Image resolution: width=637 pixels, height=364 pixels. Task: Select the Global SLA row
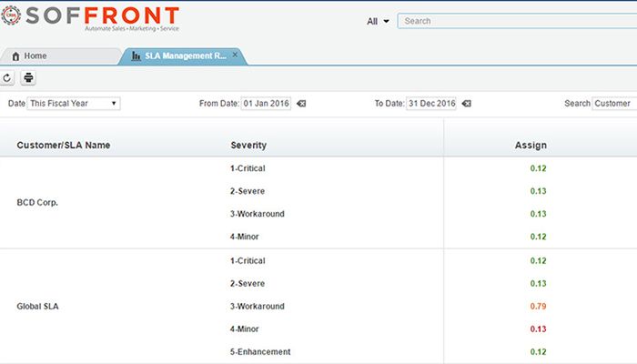[x=38, y=307]
